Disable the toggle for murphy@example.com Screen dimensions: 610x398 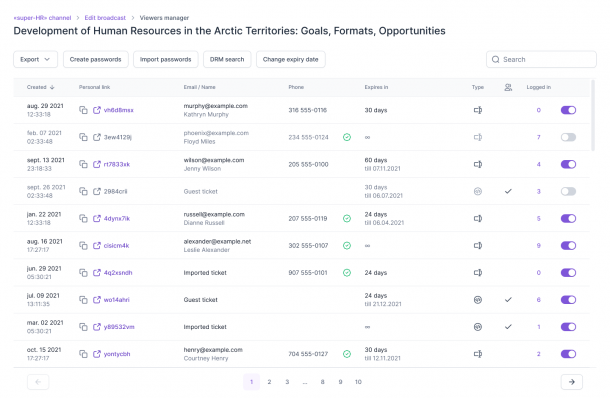tap(568, 110)
